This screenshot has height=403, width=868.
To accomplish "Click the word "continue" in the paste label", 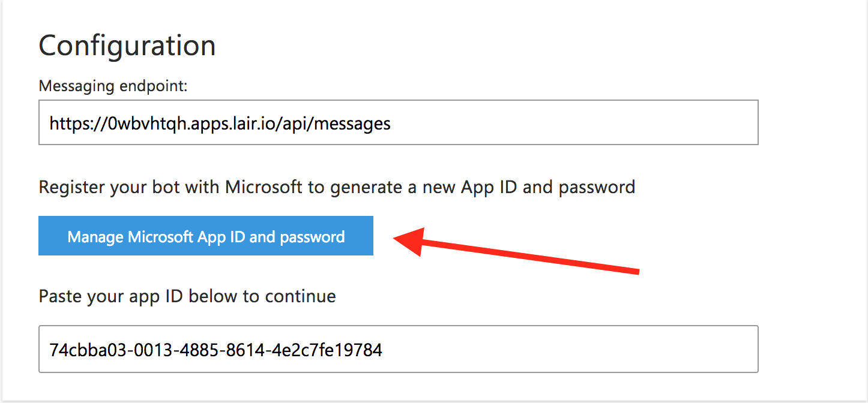I will [x=300, y=296].
